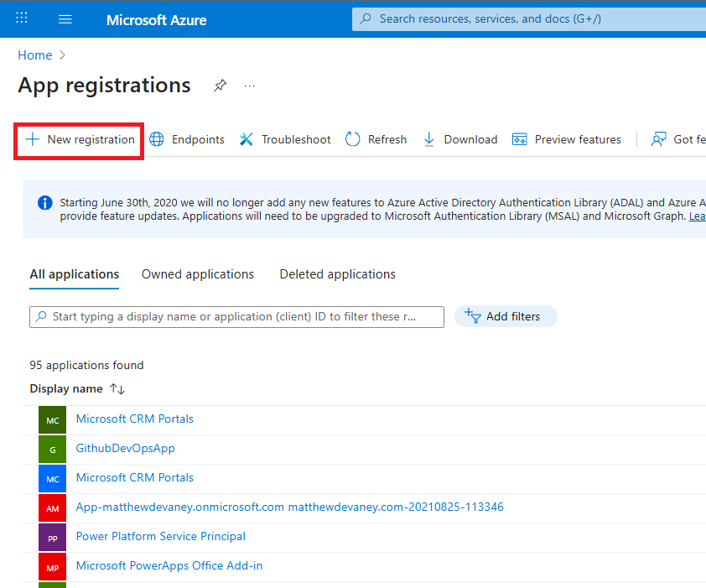Sort by Display name column arrows
The height and width of the screenshot is (588, 706).
(x=117, y=389)
